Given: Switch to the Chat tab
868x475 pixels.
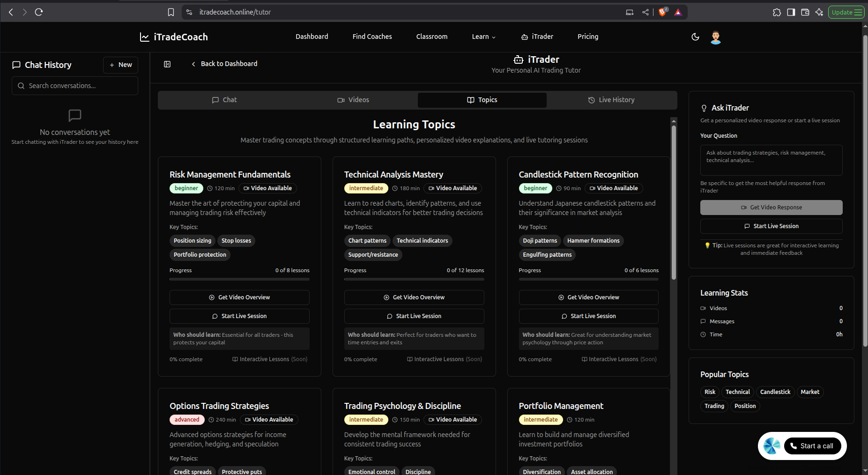Looking at the screenshot, I should [x=224, y=100].
